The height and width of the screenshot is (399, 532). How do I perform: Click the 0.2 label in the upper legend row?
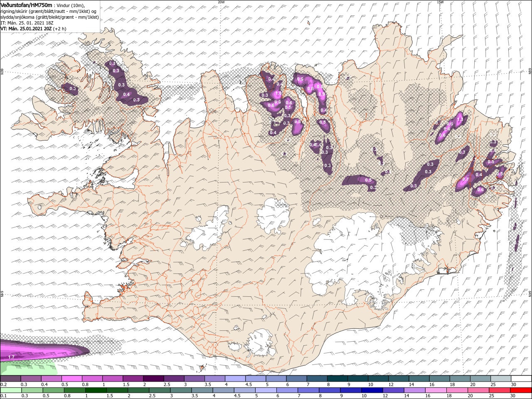[x=4, y=384]
